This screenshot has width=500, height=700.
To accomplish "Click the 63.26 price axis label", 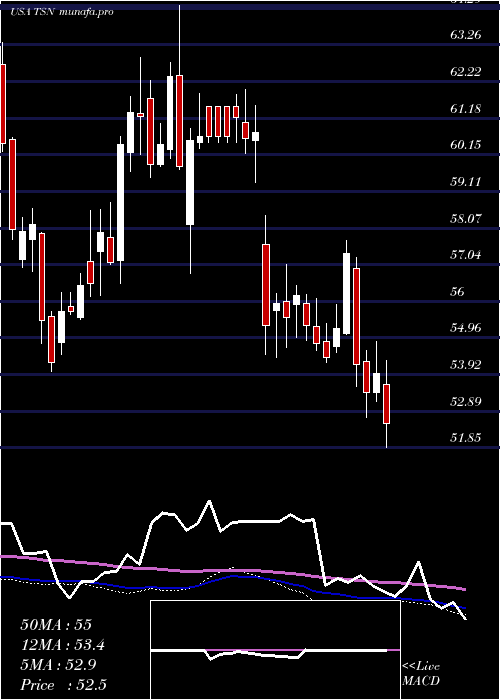I will 466,35.
